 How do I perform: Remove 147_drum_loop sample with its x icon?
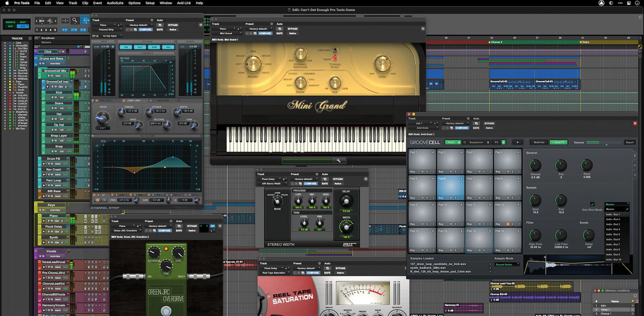pyautogui.click(x=490, y=264)
